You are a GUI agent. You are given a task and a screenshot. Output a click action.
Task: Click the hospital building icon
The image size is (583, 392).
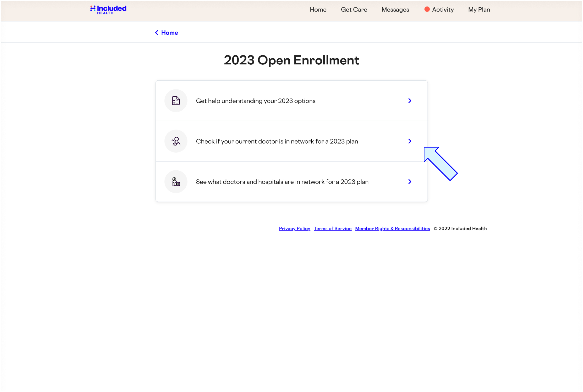tap(176, 182)
